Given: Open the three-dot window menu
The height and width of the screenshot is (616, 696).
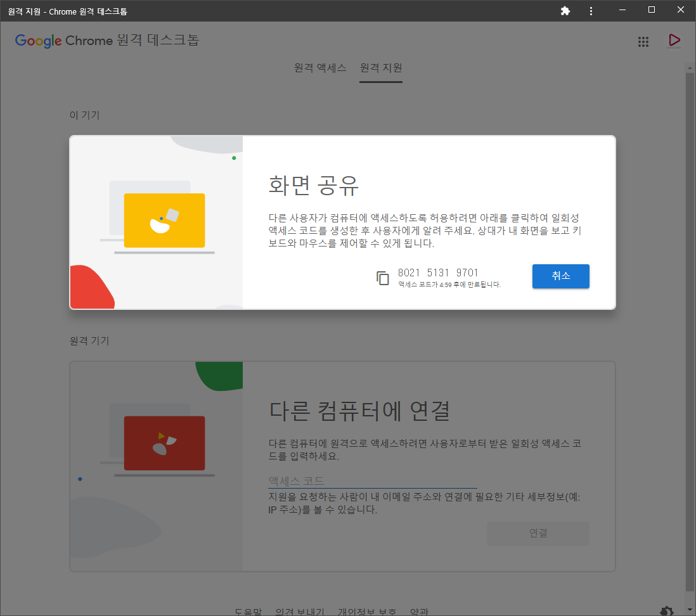Looking at the screenshot, I should coord(591,11).
